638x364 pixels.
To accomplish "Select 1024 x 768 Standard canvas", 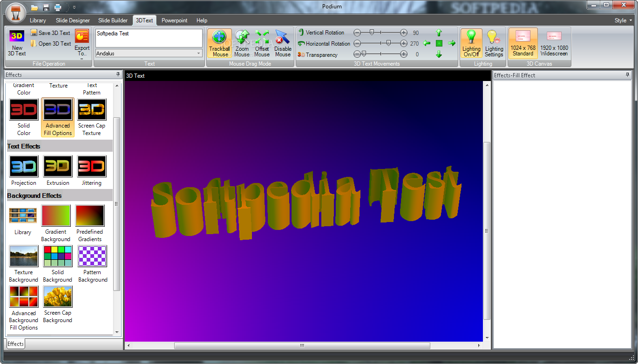I will (x=523, y=43).
